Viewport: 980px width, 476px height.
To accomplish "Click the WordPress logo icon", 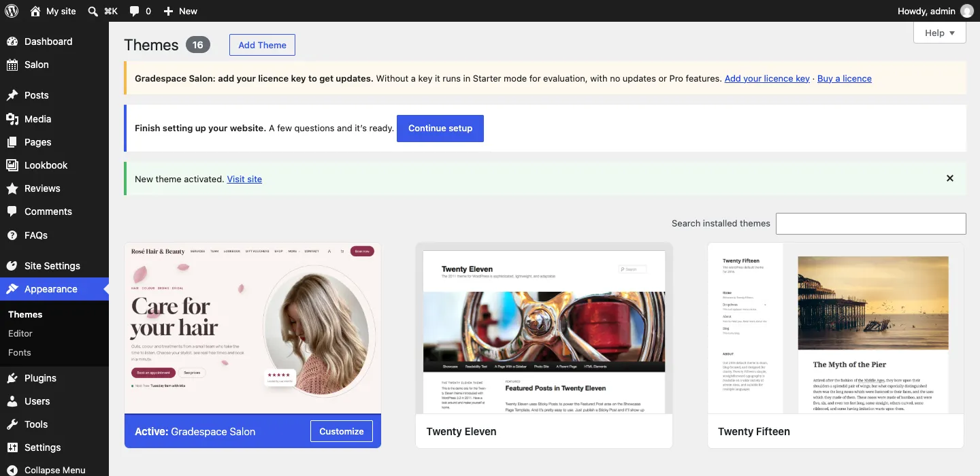I will coord(12,11).
